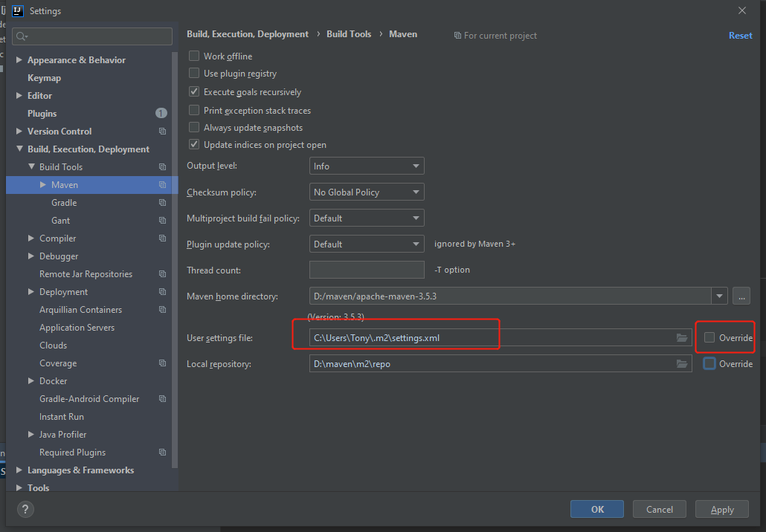This screenshot has width=766, height=532.
Task: Click the search magnifier icon in settings search
Action: (22, 36)
